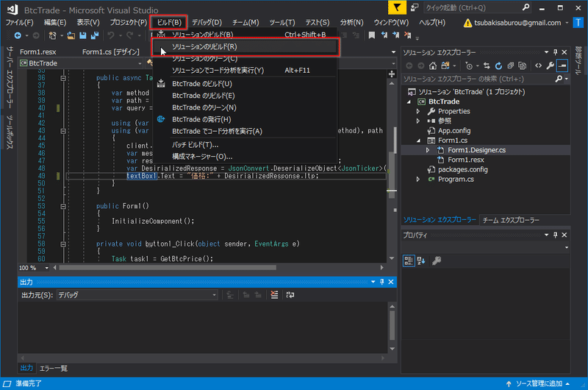The height and width of the screenshot is (390, 588).
Task: Open 構成マネージャー(O)... menu item
Action: (245, 157)
